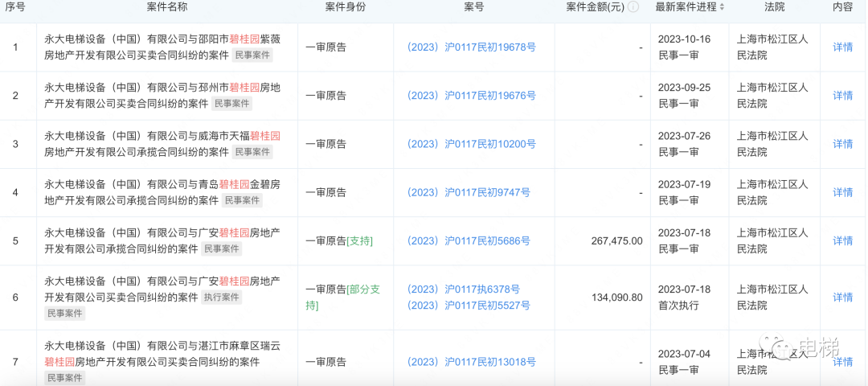868x386 pixels.
Task: Click 民事案件 tag in row 1
Action: 252,55
